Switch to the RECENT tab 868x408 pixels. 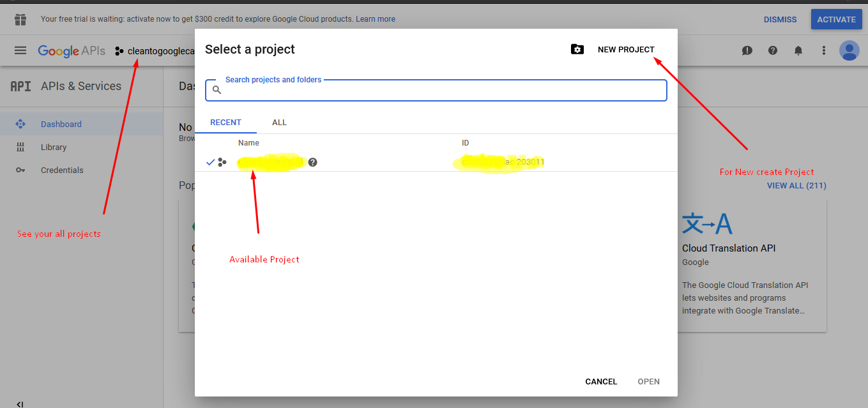tap(225, 123)
